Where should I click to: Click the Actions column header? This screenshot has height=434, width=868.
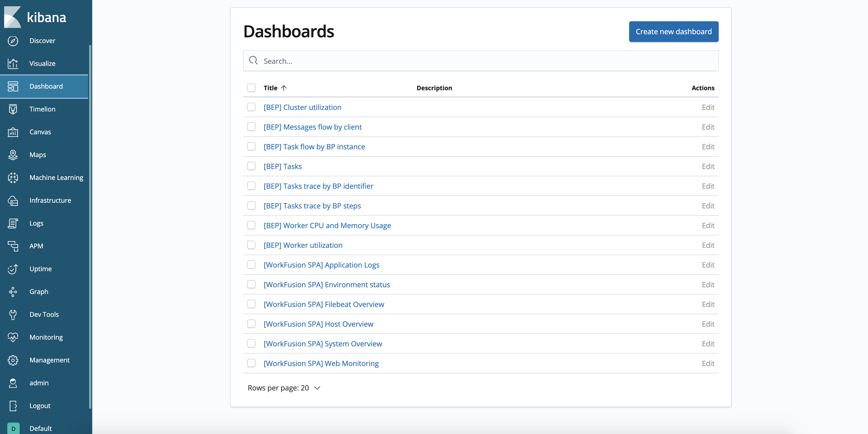(703, 88)
